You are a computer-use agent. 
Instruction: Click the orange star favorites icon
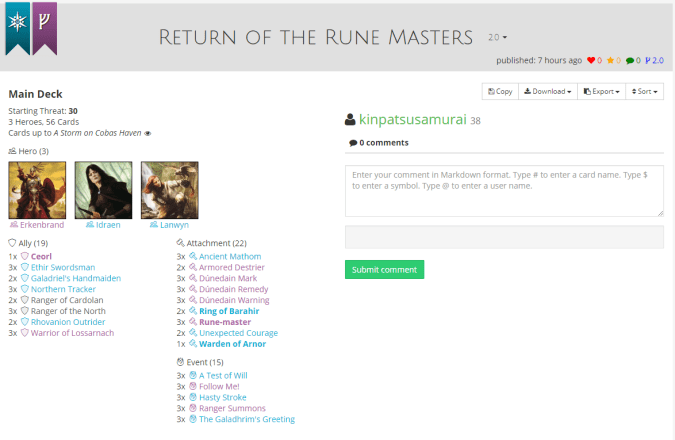click(x=610, y=61)
